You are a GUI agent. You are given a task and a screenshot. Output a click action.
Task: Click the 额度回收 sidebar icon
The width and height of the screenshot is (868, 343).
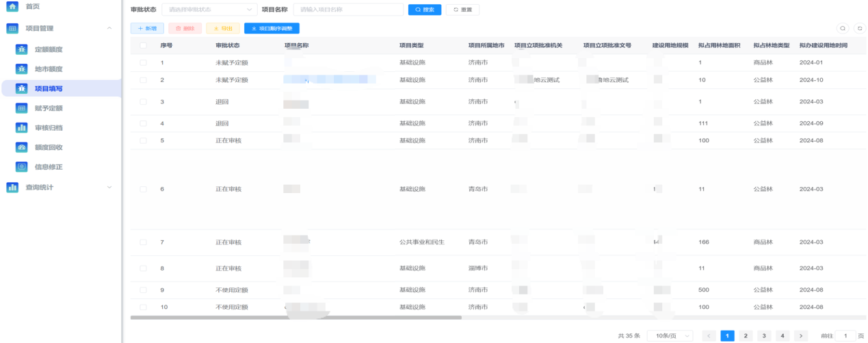click(21, 147)
